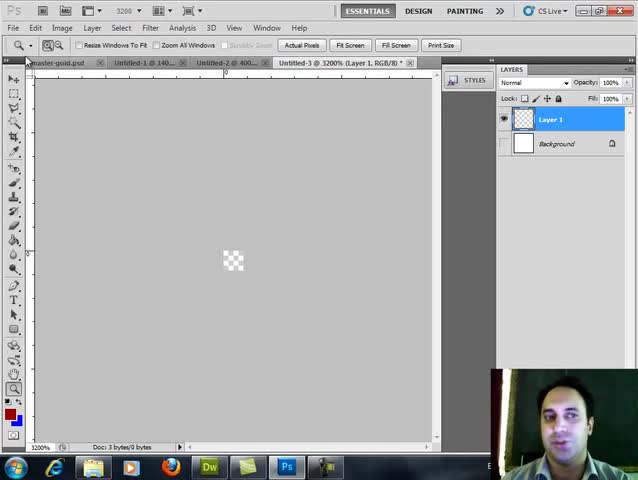638x480 pixels.
Task: Toggle lock position icon
Action: tap(547, 98)
